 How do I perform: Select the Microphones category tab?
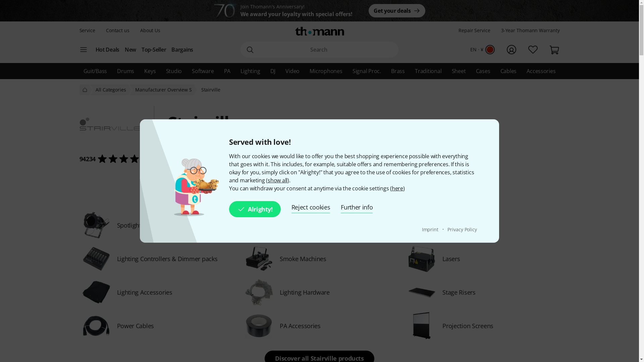click(326, 71)
